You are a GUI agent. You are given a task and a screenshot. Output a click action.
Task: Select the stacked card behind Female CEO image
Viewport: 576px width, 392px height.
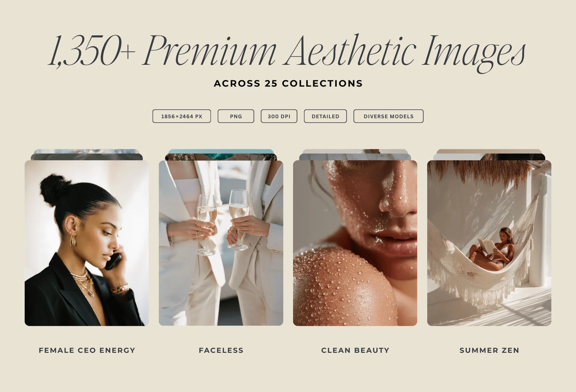(x=87, y=157)
